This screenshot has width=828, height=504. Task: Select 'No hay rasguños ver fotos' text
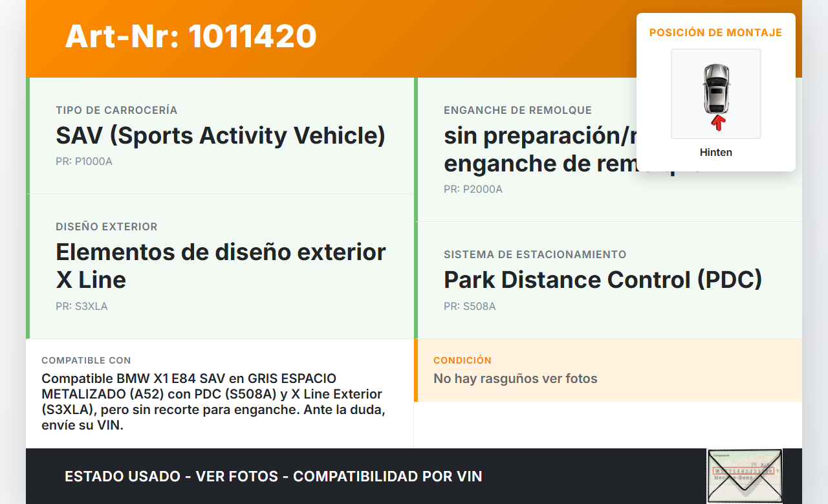pos(516,378)
